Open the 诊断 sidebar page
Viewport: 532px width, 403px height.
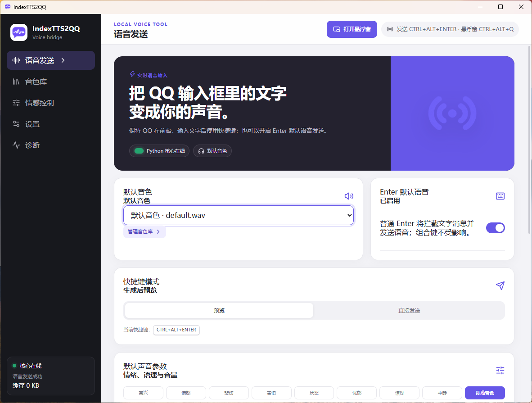pyautogui.click(x=51, y=145)
